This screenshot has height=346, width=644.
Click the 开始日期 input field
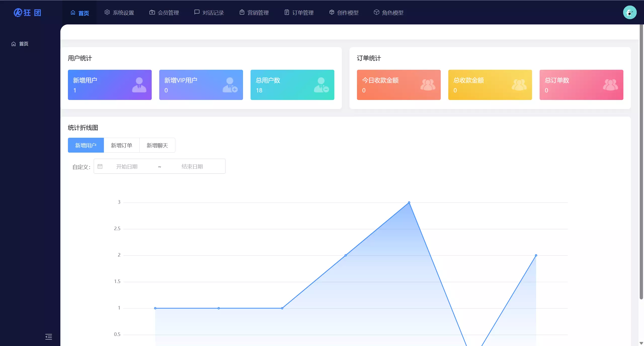127,166
